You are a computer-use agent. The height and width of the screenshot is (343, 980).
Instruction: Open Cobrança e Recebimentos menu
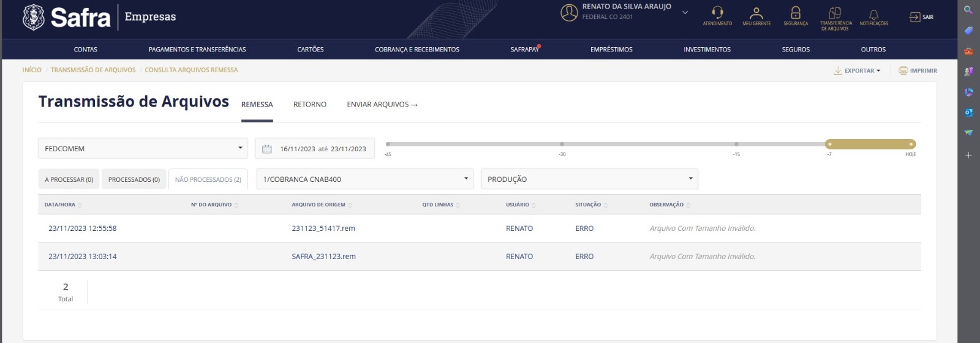click(x=417, y=50)
